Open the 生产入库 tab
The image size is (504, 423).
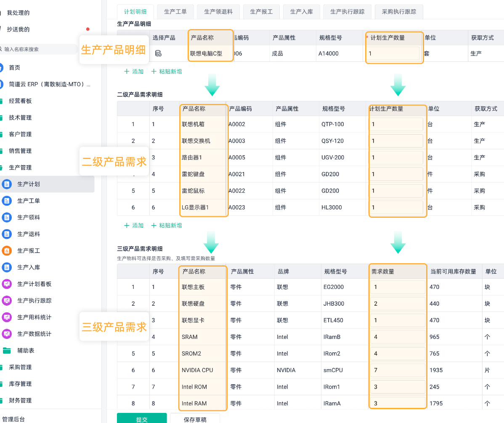click(302, 11)
